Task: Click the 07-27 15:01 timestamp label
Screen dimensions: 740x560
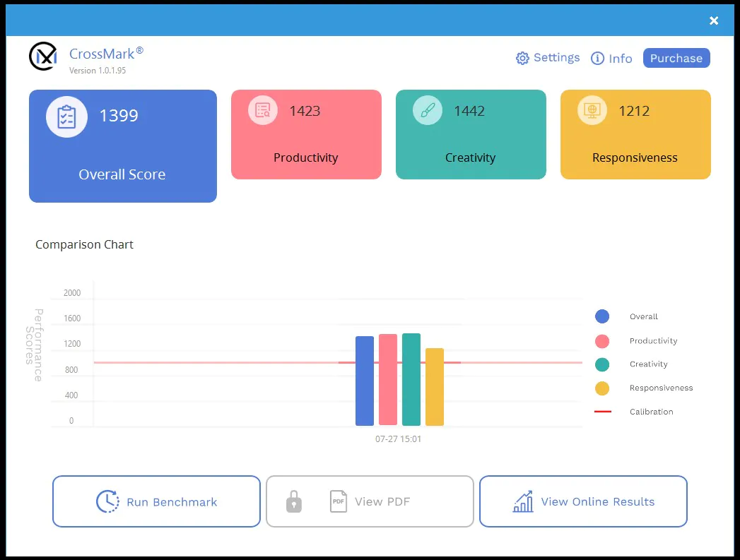Action: 399,439
